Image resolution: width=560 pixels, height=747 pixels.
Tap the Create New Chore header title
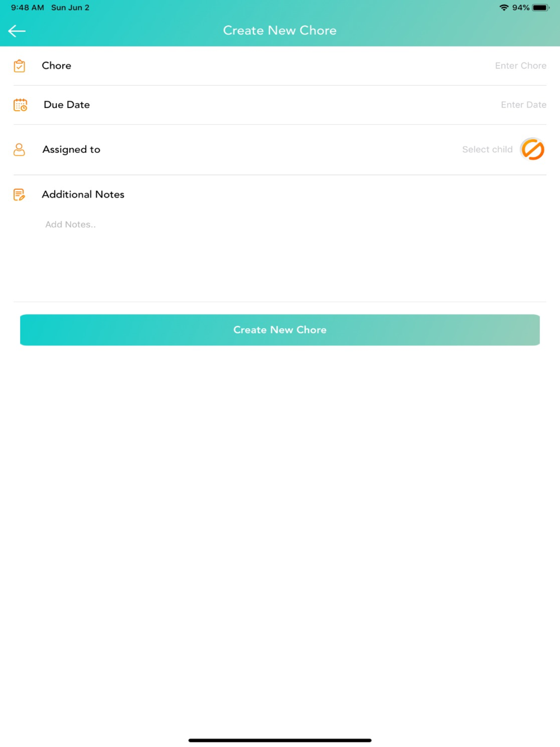point(280,30)
